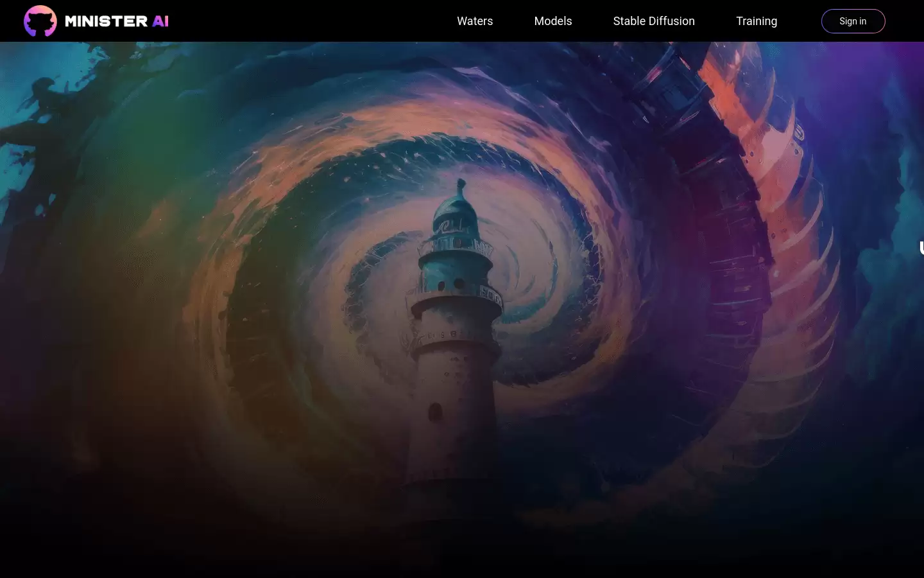Click the word MINISTER in the header
The height and width of the screenshot is (578, 924).
(x=107, y=21)
